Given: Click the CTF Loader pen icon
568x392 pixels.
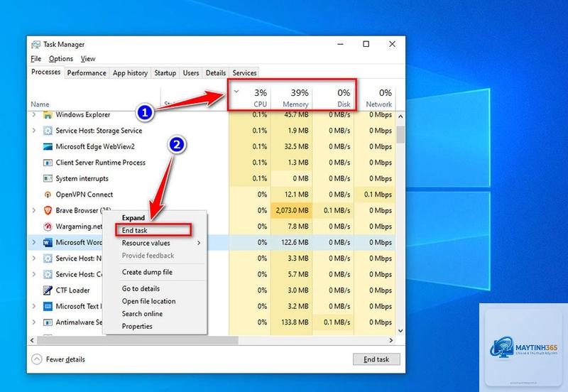Looking at the screenshot, I should point(48,290).
